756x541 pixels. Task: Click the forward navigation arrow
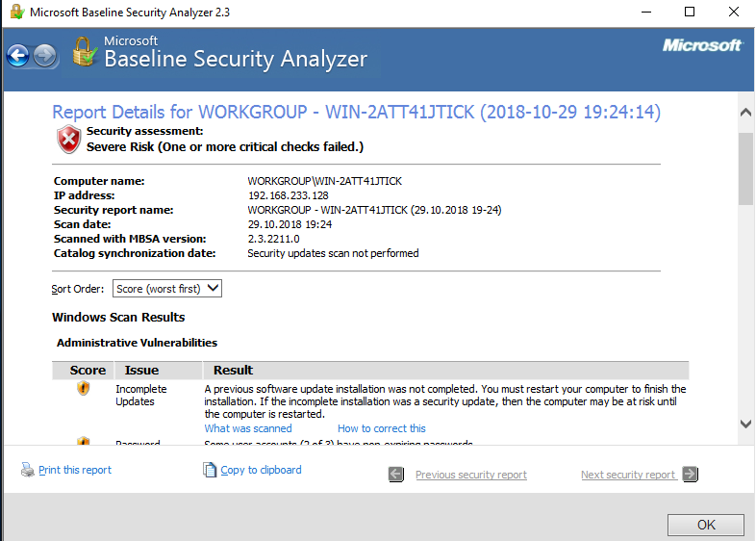click(44, 56)
